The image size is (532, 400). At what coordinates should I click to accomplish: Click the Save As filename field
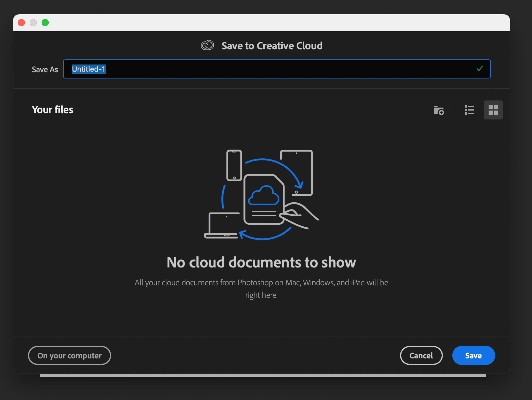click(277, 69)
